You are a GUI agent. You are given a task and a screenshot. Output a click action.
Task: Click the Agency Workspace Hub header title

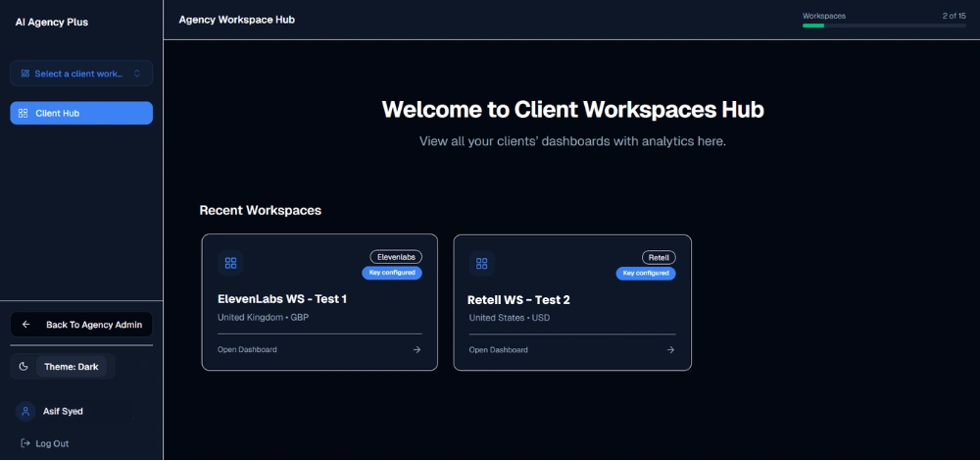click(237, 20)
